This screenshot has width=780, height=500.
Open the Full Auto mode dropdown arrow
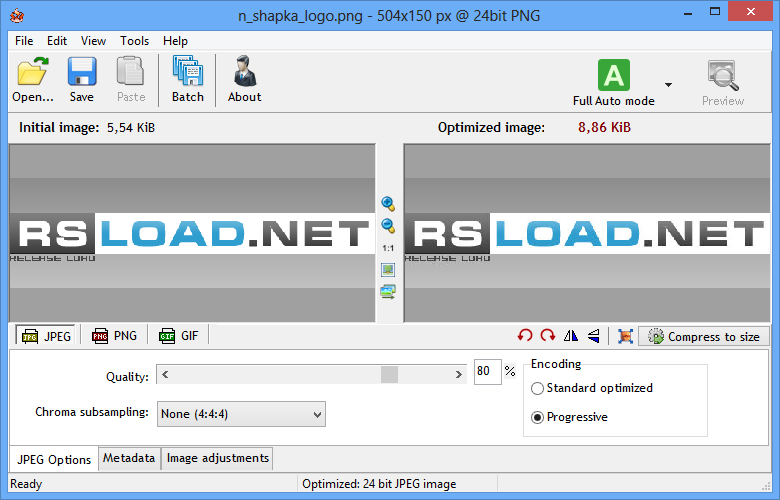click(x=668, y=85)
